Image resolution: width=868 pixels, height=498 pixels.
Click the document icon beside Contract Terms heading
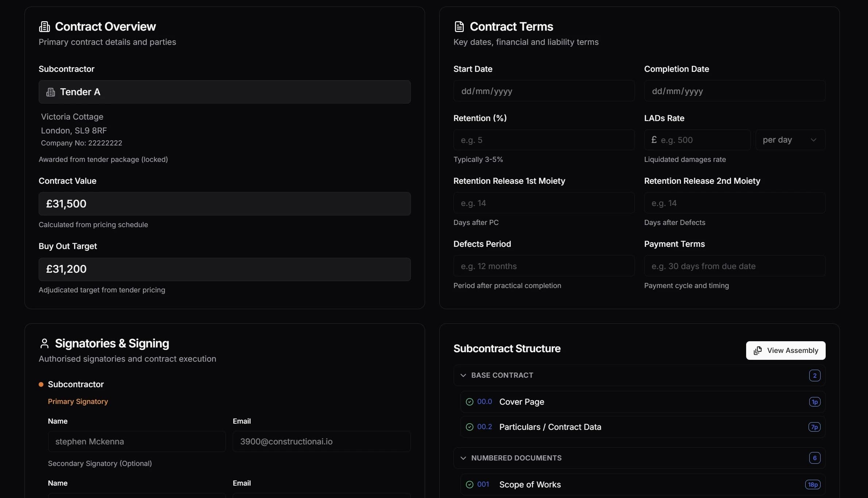[x=459, y=26]
